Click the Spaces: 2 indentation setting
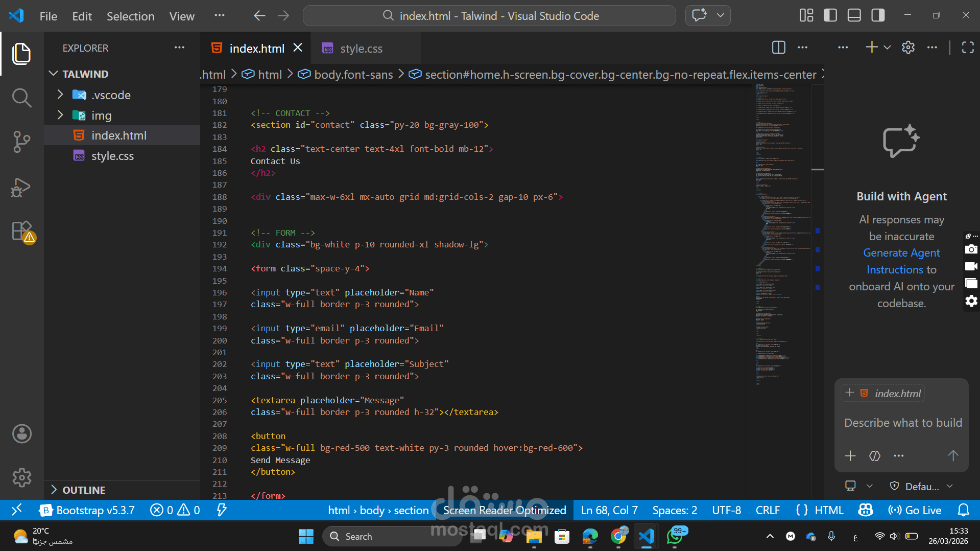Image resolution: width=980 pixels, height=551 pixels. (x=674, y=510)
